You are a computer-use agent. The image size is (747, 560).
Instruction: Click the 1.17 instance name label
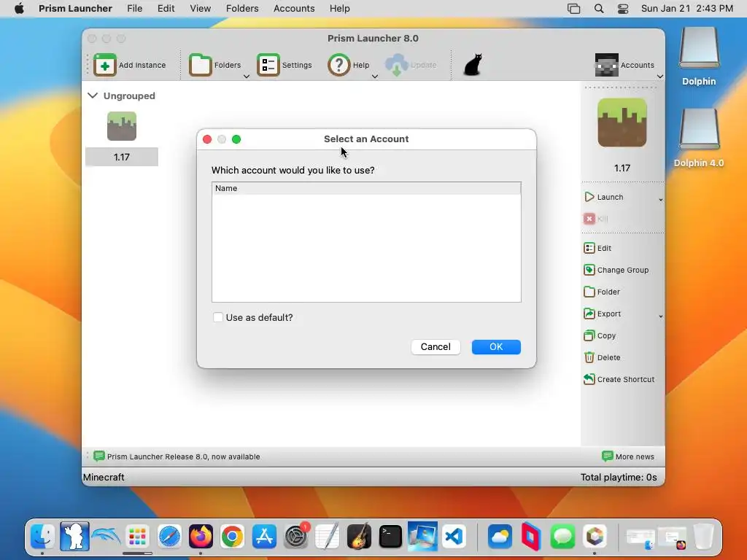click(122, 157)
